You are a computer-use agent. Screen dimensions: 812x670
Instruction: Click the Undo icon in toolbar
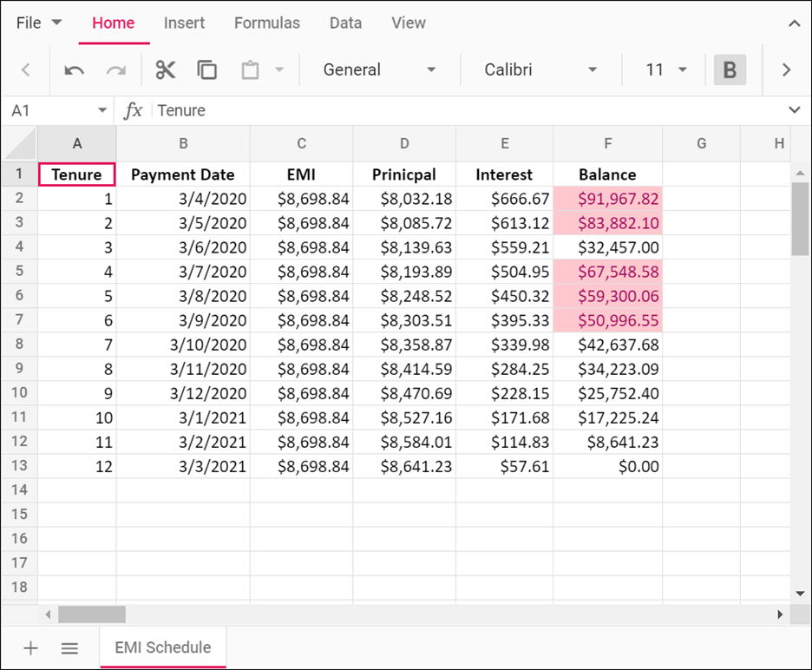(x=75, y=70)
